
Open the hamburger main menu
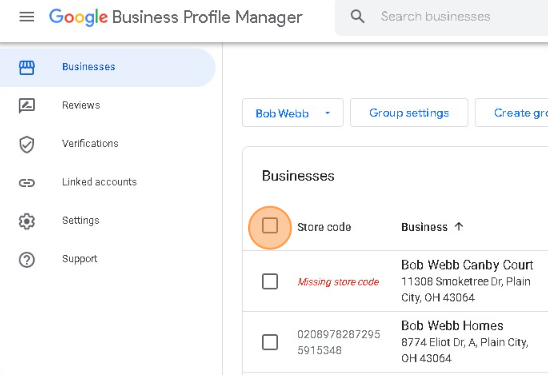(27, 17)
